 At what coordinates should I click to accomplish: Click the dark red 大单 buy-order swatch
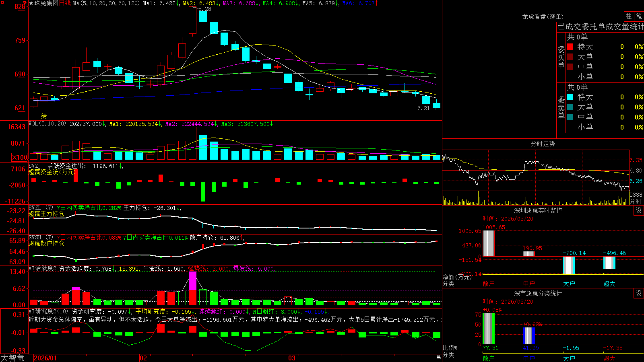coord(570,57)
